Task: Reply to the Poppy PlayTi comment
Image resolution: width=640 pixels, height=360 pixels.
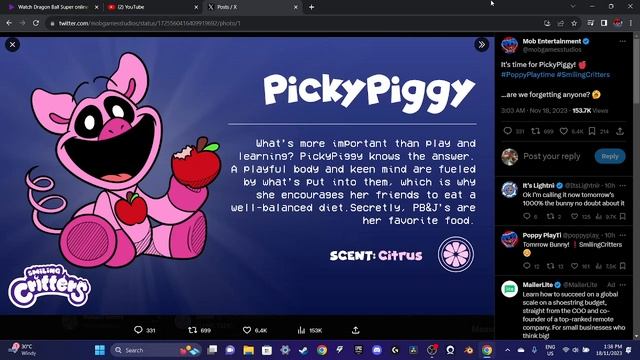Action: point(527,266)
